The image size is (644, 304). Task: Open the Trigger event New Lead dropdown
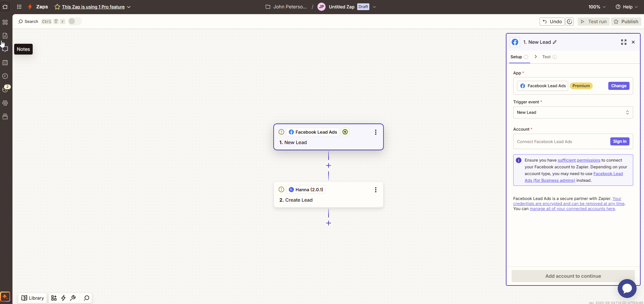coord(573,112)
